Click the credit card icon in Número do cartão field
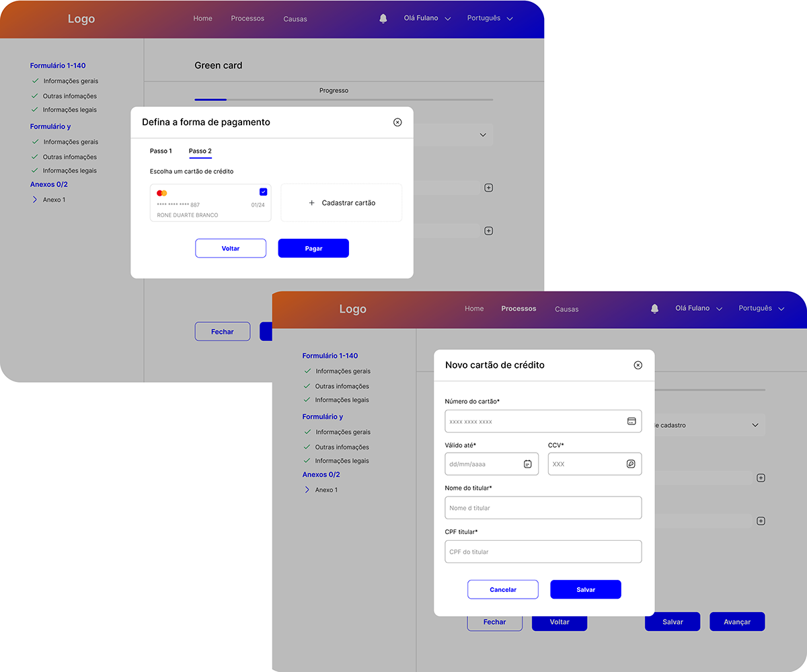 click(x=631, y=421)
